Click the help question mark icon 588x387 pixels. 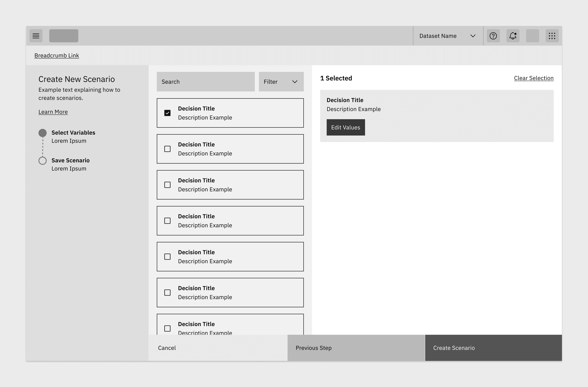pos(493,36)
